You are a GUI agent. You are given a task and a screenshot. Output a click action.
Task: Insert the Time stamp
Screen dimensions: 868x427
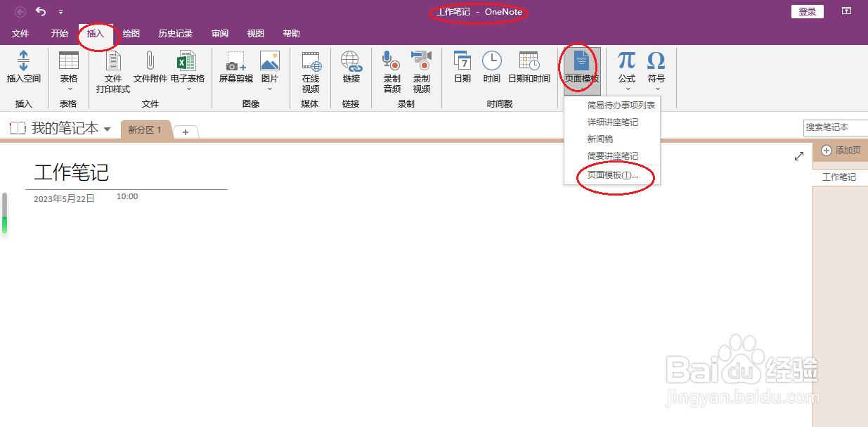click(x=492, y=61)
